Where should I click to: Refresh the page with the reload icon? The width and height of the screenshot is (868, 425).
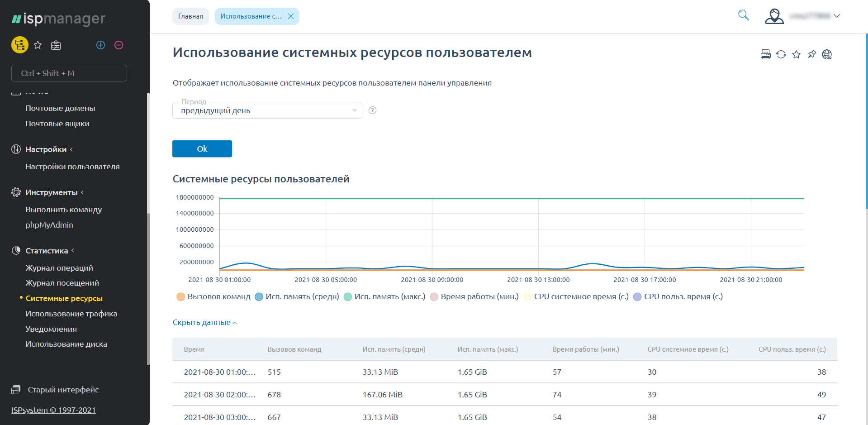[781, 55]
